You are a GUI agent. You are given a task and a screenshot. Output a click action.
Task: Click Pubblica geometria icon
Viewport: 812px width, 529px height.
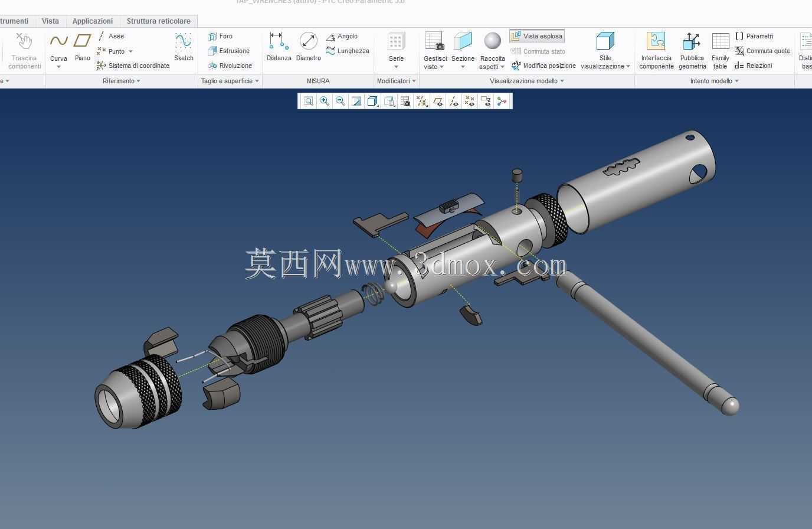[692, 41]
